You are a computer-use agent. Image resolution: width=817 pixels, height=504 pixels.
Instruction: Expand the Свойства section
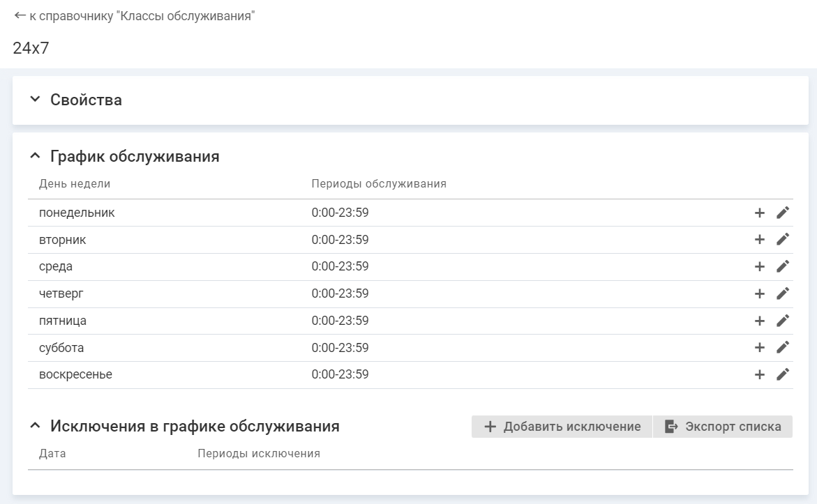pos(36,100)
